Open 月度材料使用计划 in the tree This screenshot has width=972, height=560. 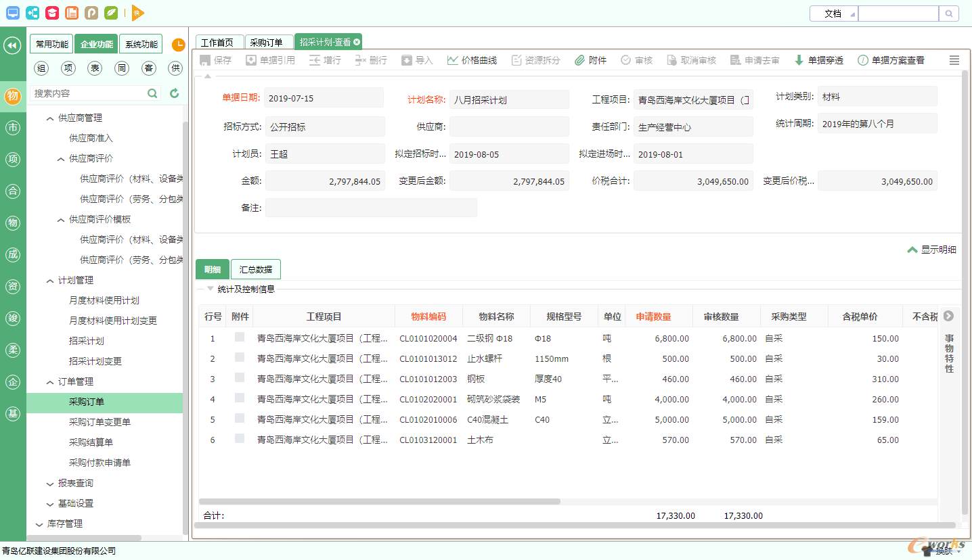104,300
